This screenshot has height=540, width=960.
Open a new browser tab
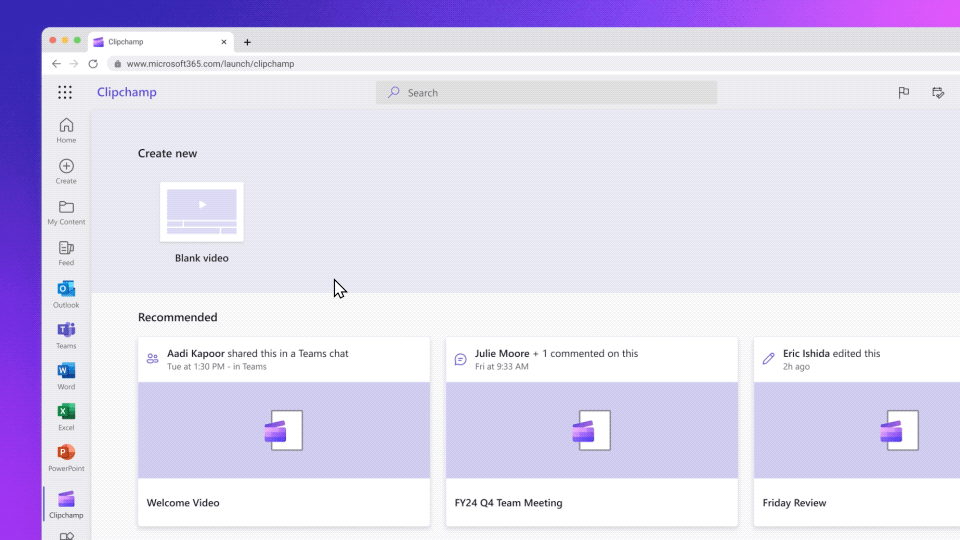pos(247,42)
